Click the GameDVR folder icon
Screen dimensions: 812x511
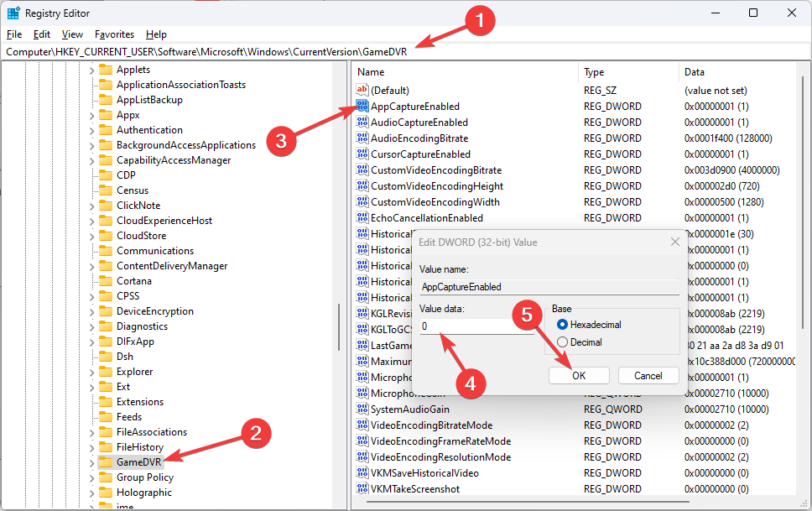[x=106, y=461]
